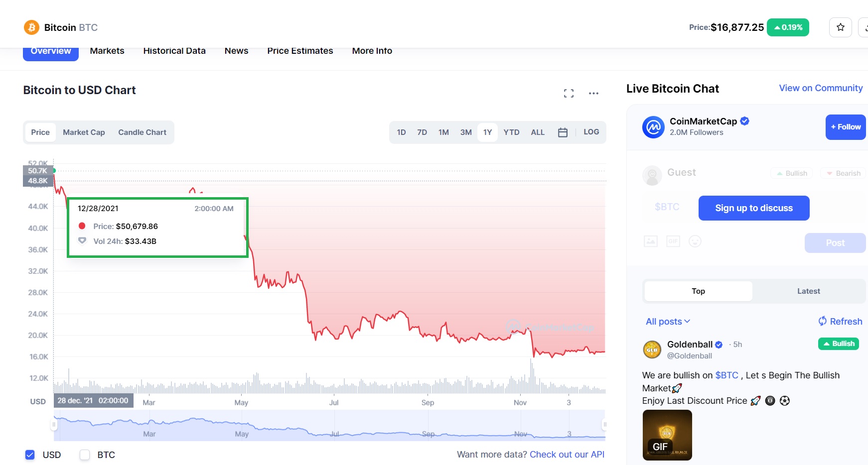
Task: Click the Bitcoin to USD Chart heading
Action: pos(79,90)
